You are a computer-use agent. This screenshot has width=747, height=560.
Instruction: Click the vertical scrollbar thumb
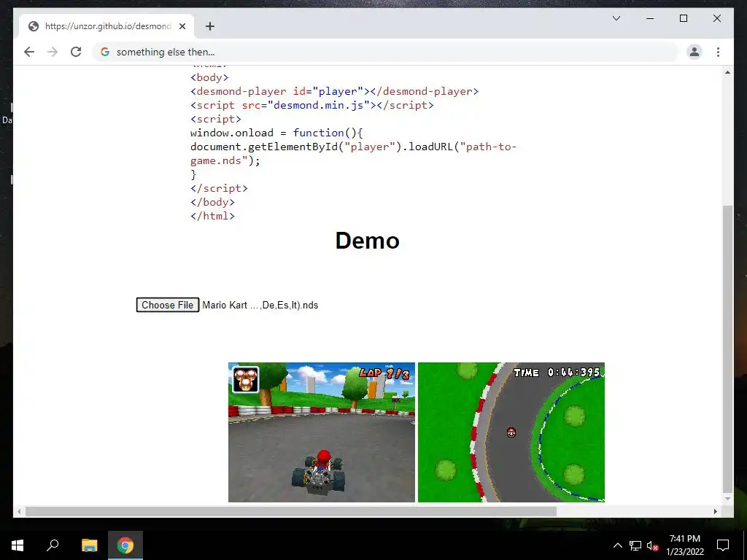727,349
